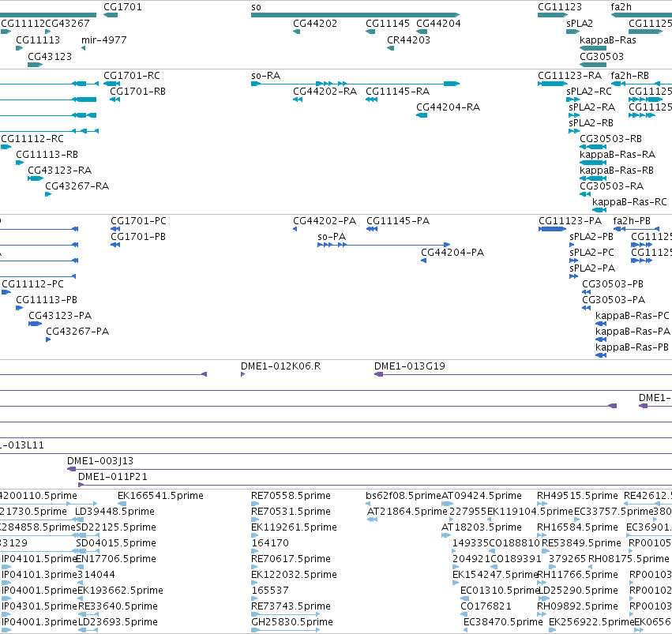Viewport: 672px width, 634px height.
Task: Select the kappaB-Ras-RA transcript label
Action: tap(618, 154)
